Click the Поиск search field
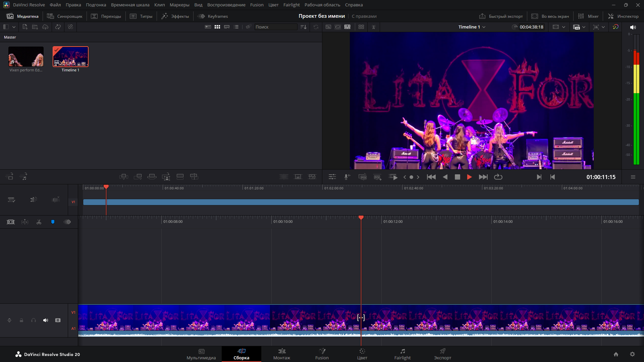The image size is (644, 362). (x=275, y=27)
